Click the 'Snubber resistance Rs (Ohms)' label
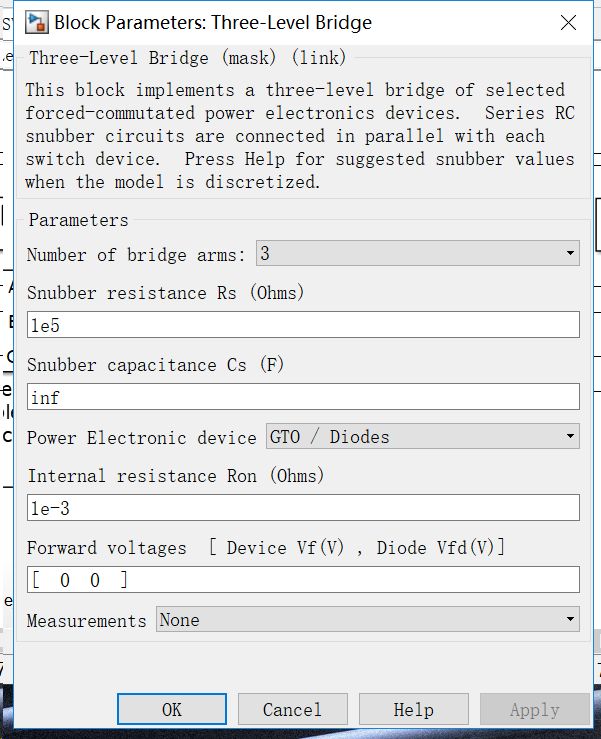Screen dimensions: 601x739 click(x=165, y=293)
